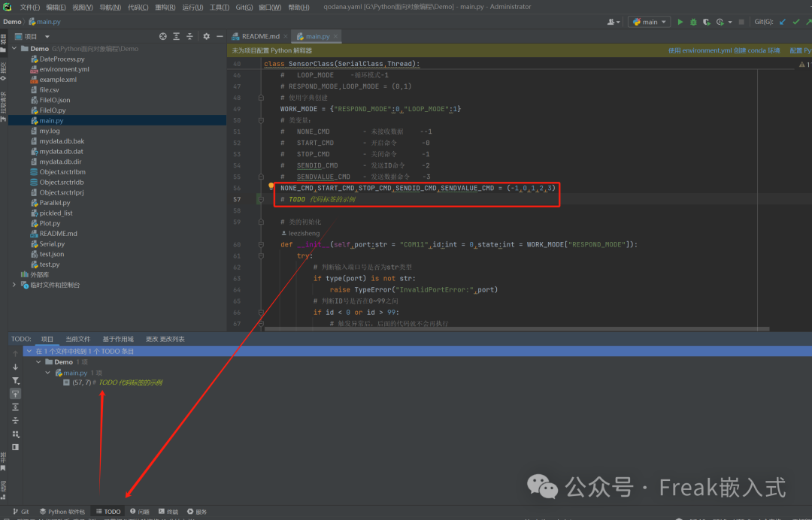Click link to create conda environment from environment.yml
Screen dimensions: 812x520
pos(723,50)
